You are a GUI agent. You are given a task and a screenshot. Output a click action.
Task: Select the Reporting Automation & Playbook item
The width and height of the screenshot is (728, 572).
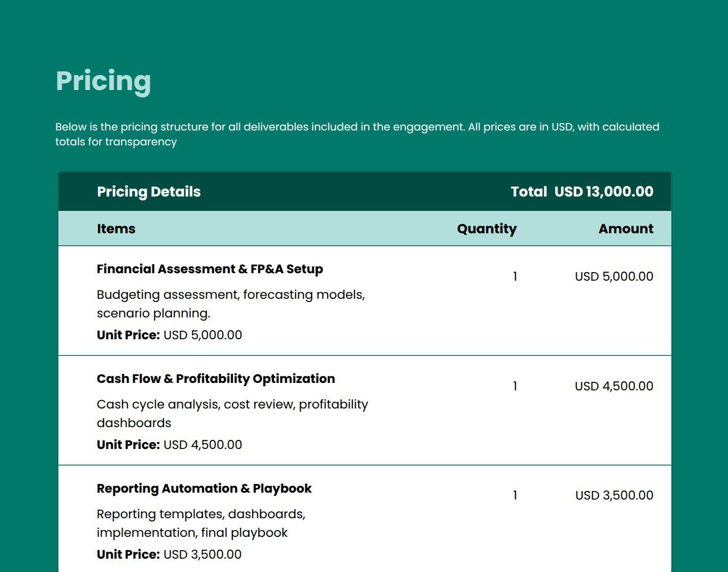point(204,488)
